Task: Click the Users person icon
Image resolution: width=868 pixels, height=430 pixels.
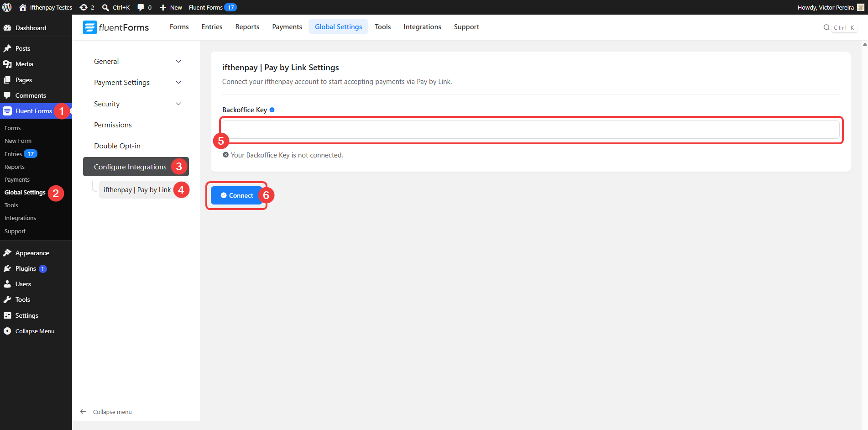Action: click(7, 284)
